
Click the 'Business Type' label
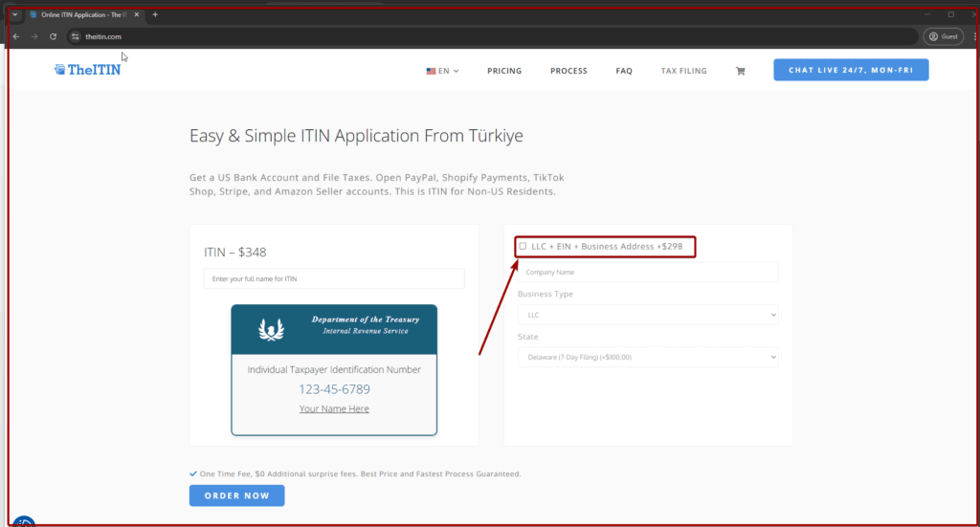click(545, 294)
